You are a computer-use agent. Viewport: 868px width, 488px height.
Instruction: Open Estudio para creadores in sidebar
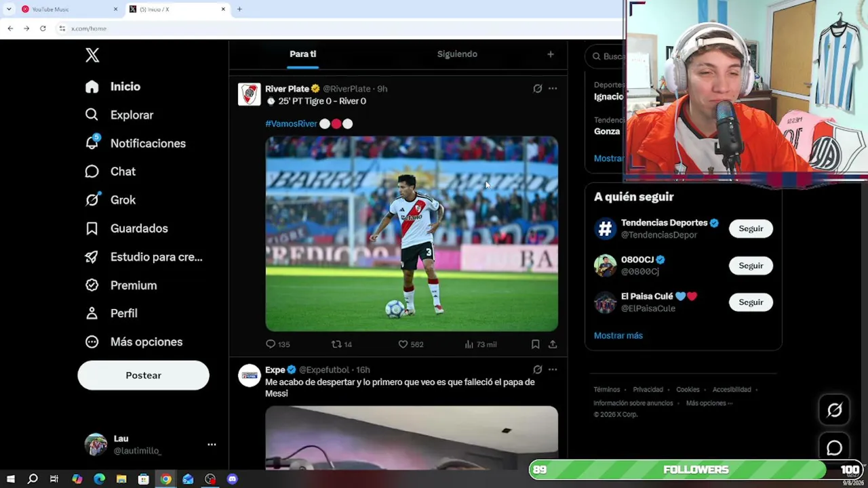(x=144, y=258)
